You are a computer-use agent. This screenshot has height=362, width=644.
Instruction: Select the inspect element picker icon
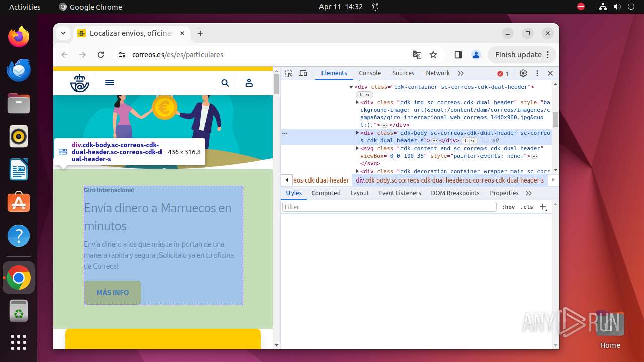289,73
